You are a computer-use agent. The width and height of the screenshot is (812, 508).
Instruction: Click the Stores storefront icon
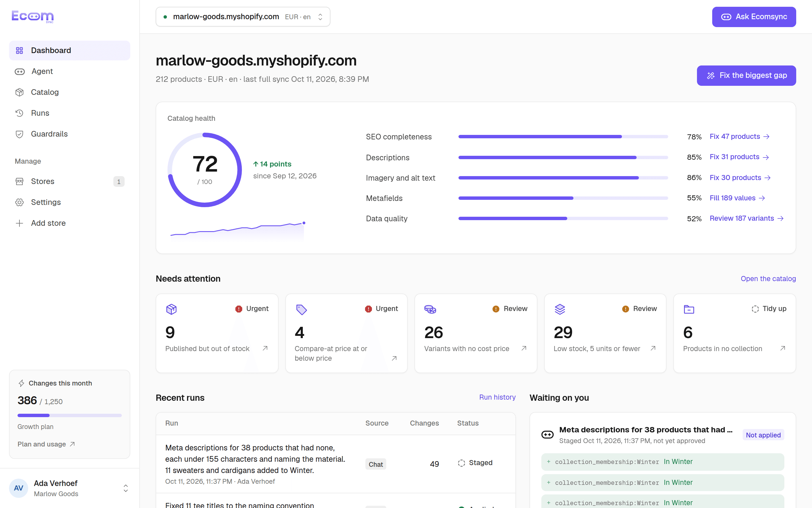[19, 181]
